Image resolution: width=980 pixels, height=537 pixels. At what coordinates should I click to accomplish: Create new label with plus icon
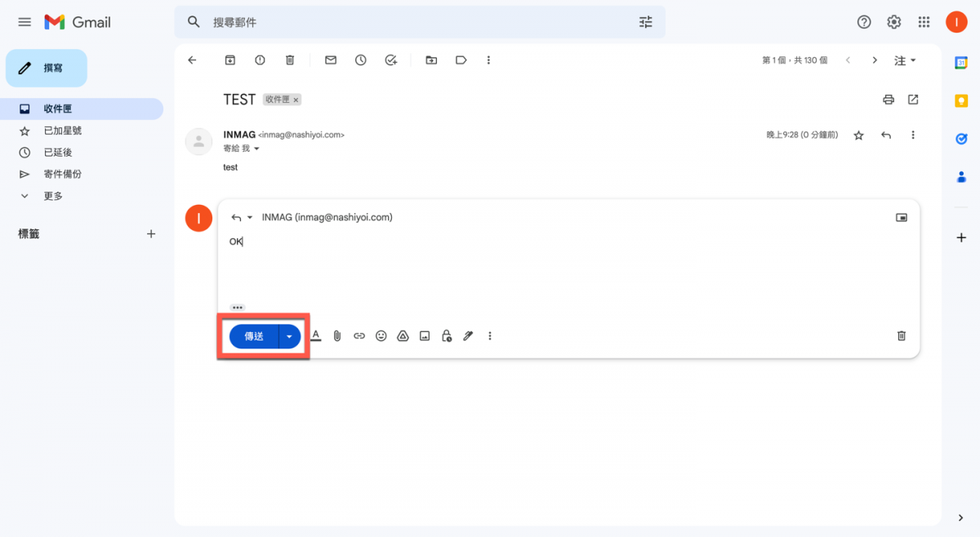tap(150, 234)
